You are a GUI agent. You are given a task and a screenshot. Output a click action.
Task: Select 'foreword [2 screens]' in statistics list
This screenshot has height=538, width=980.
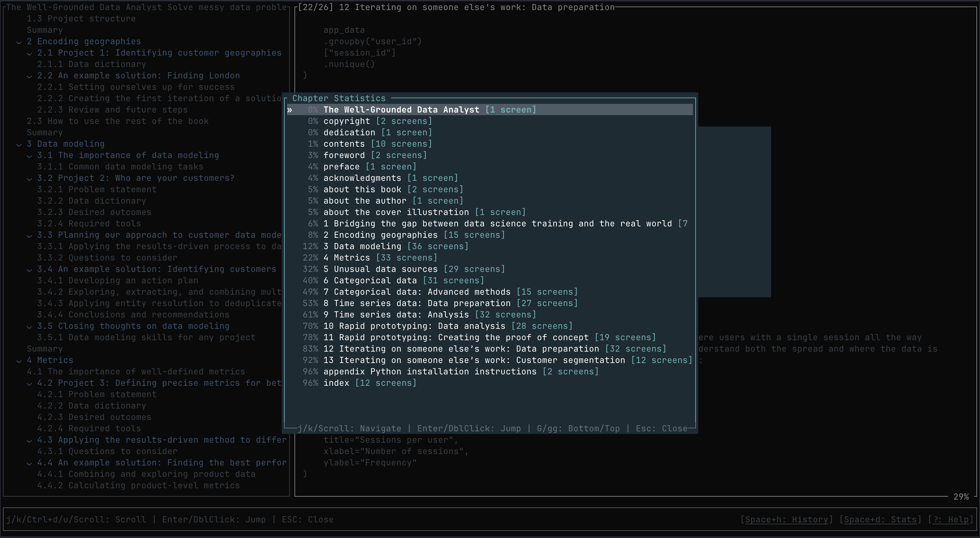375,155
